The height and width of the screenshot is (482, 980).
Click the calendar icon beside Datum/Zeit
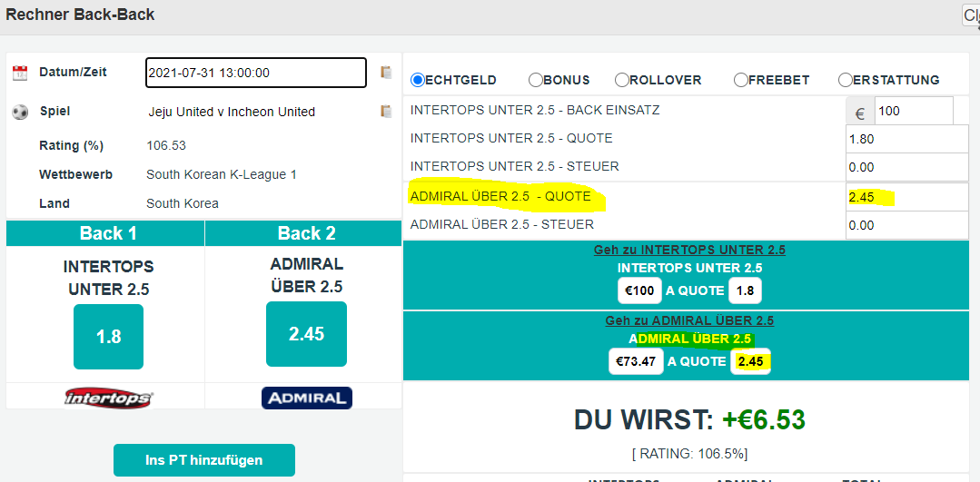pos(20,73)
